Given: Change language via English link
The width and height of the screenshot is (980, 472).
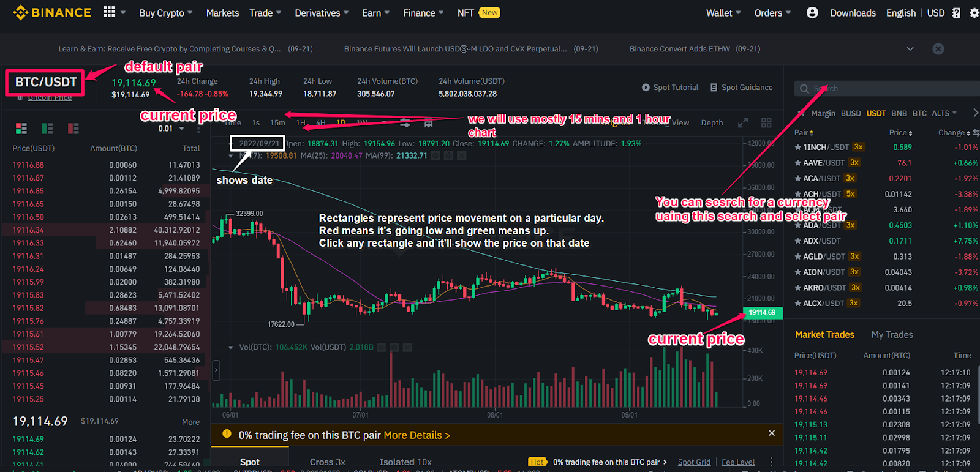Looking at the screenshot, I should pos(901,13).
